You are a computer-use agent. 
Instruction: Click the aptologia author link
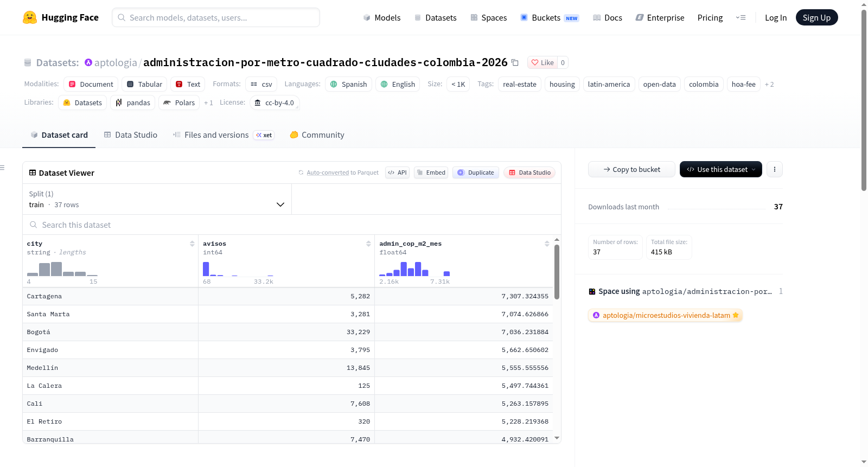(x=116, y=62)
